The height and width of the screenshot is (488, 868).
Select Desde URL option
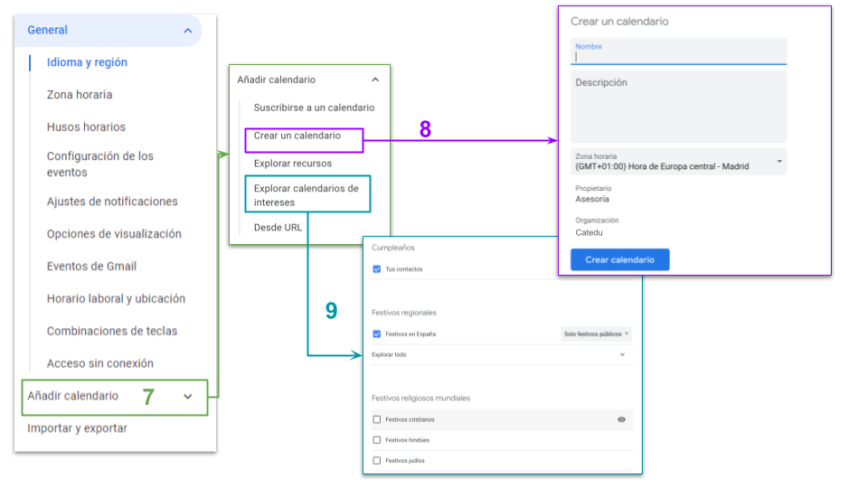[x=278, y=228]
